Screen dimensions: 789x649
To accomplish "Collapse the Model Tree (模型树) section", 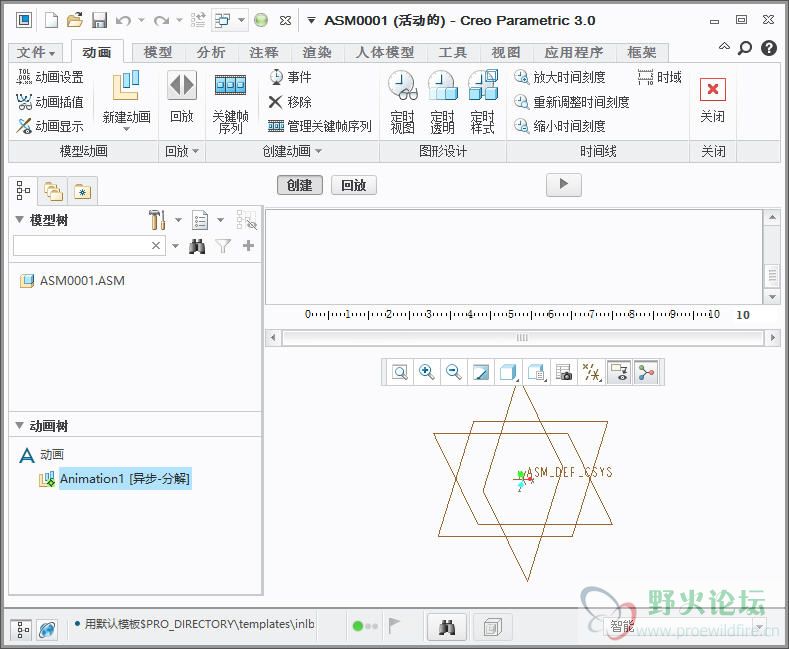I will (x=20, y=219).
